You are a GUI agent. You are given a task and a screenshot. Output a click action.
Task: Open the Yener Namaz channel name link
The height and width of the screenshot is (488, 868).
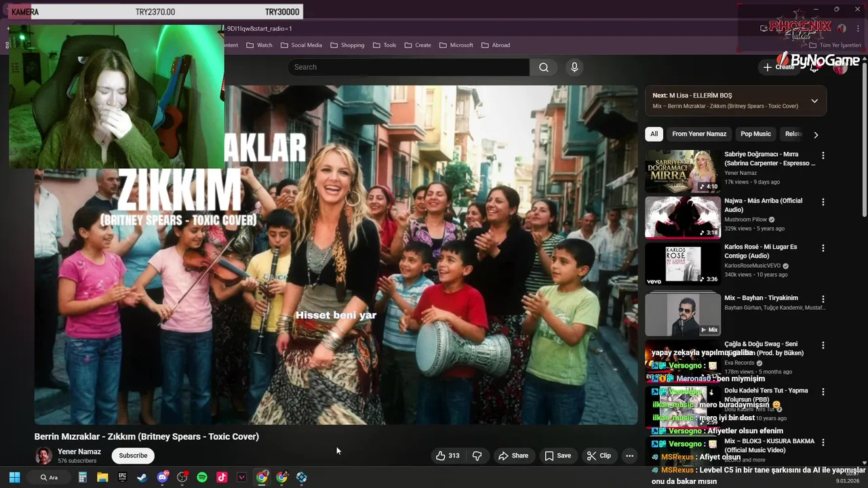pos(79,451)
